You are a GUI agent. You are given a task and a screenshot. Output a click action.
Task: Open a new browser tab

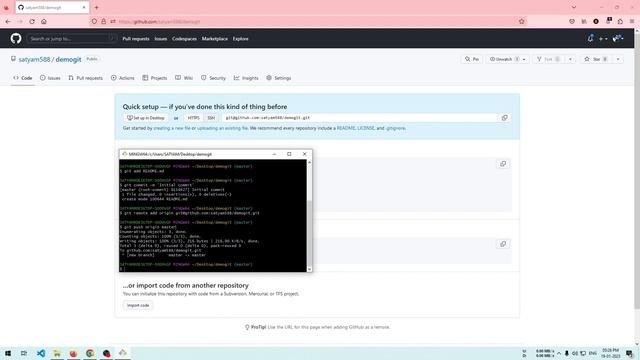coord(96,7)
